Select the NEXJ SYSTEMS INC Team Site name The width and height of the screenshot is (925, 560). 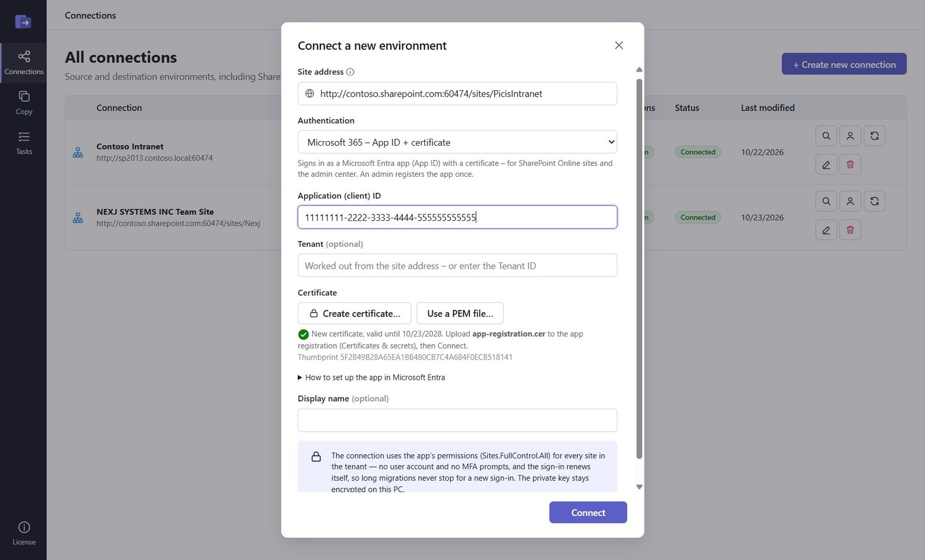155,212
